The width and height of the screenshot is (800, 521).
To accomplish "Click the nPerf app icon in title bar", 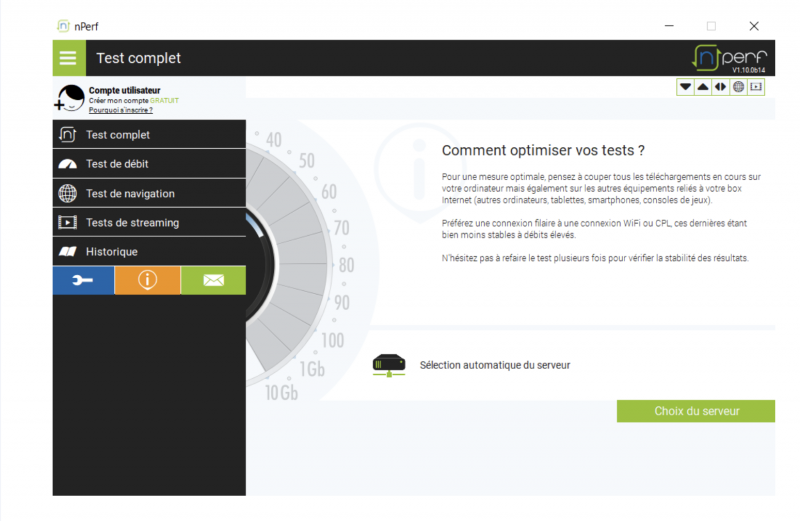I will (63, 26).
